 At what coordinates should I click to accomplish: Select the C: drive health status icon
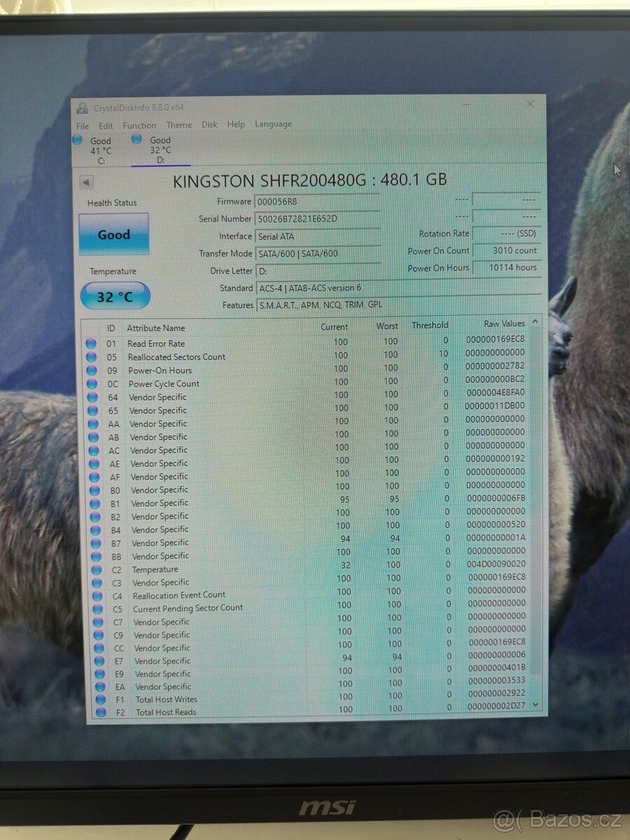tap(77, 140)
